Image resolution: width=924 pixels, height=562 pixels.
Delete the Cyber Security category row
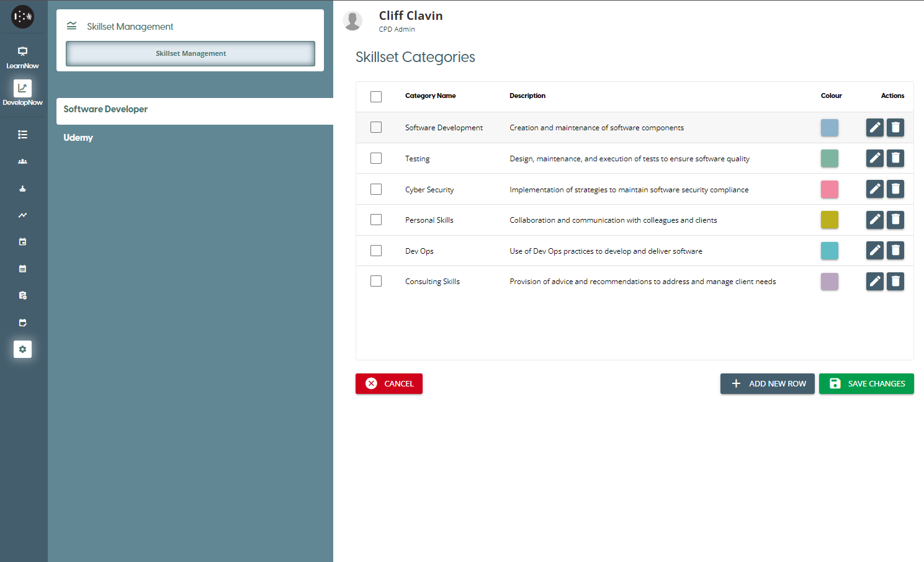point(895,189)
